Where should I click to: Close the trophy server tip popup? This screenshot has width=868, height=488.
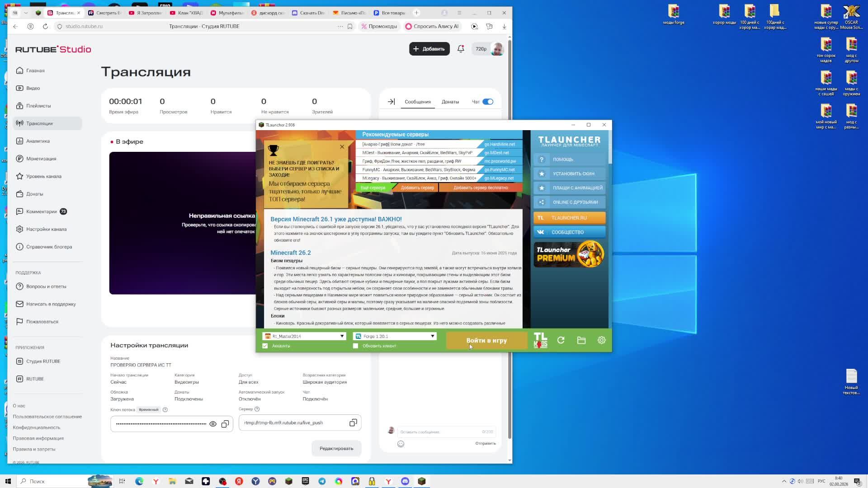pos(342,147)
